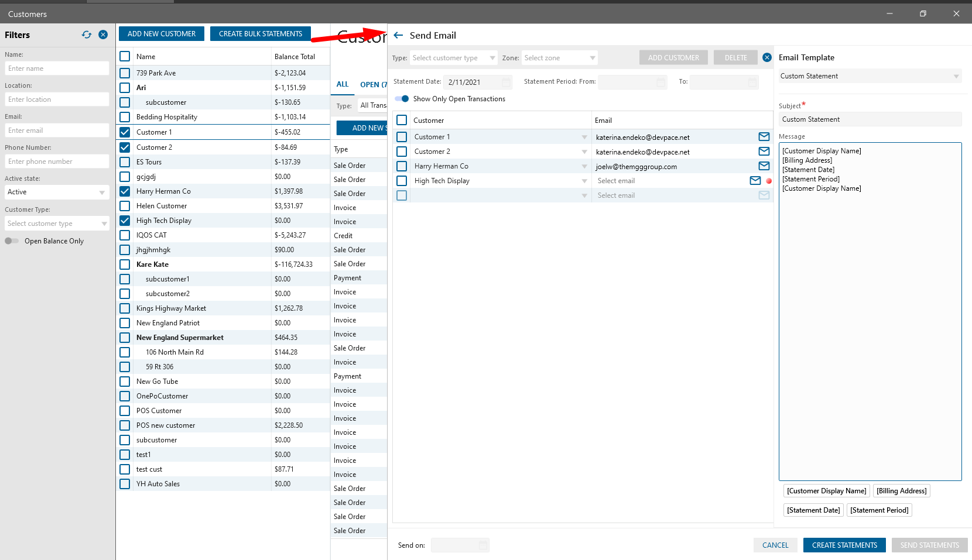Go back using the Send Email arrow
The height and width of the screenshot is (560, 972).
tap(399, 35)
